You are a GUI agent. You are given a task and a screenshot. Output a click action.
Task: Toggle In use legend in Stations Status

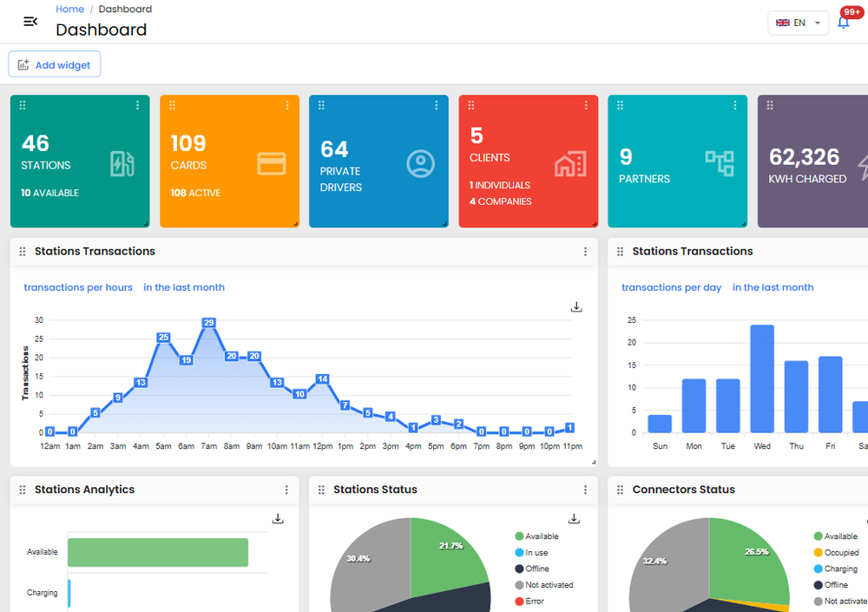(x=531, y=553)
